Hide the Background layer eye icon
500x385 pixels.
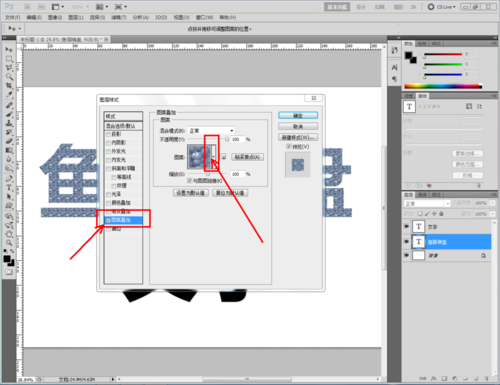[x=406, y=255]
